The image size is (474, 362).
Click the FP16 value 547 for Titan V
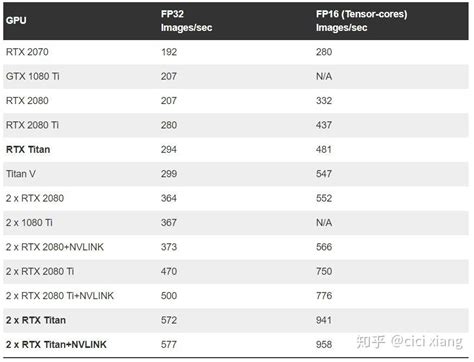click(x=324, y=174)
